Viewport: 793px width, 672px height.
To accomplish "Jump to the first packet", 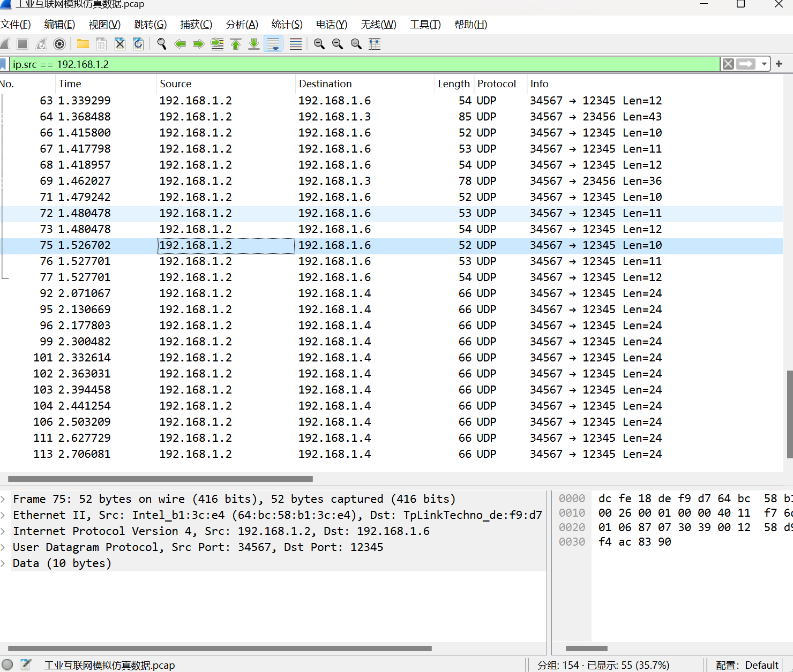I will tap(236, 44).
